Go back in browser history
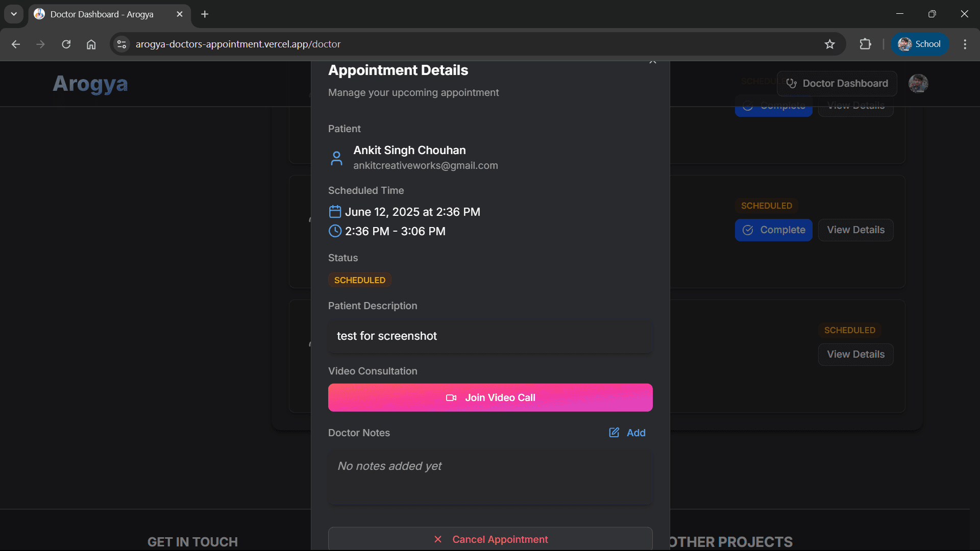Screen dimensions: 980x551 click(16, 44)
